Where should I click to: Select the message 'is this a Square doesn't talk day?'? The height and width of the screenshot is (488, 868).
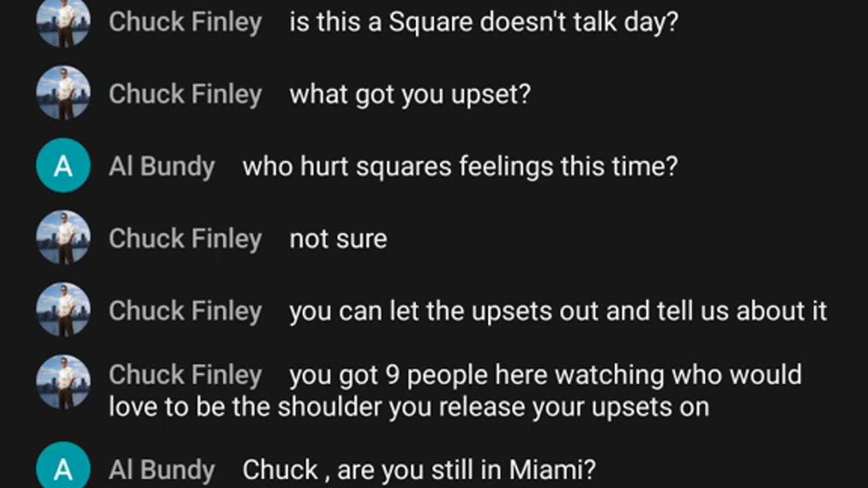484,22
